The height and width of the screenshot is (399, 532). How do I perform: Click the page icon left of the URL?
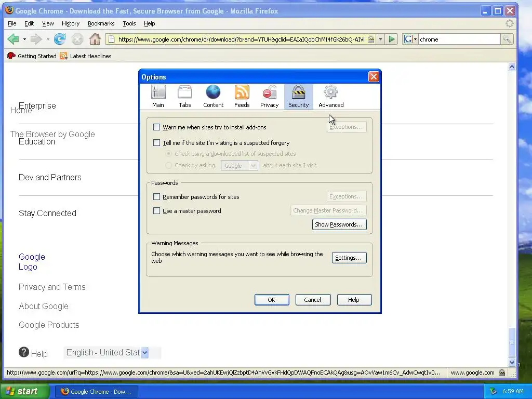[x=111, y=39]
